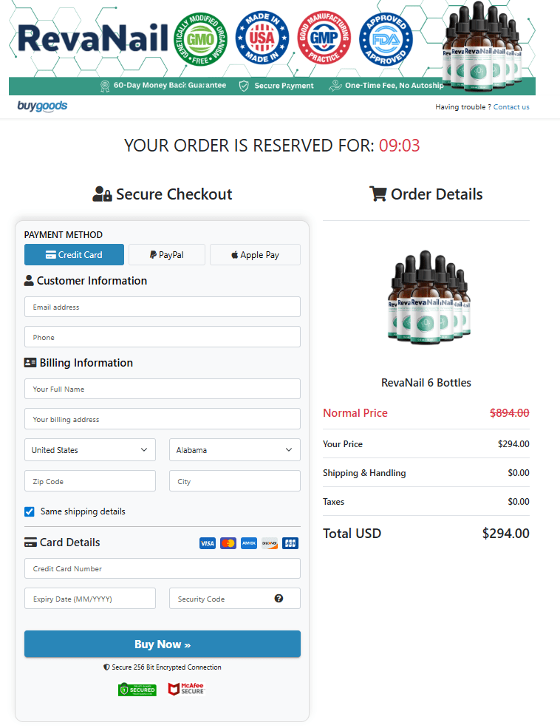The image size is (560, 728).
Task: Click the buygoods logo
Action: (x=41, y=106)
